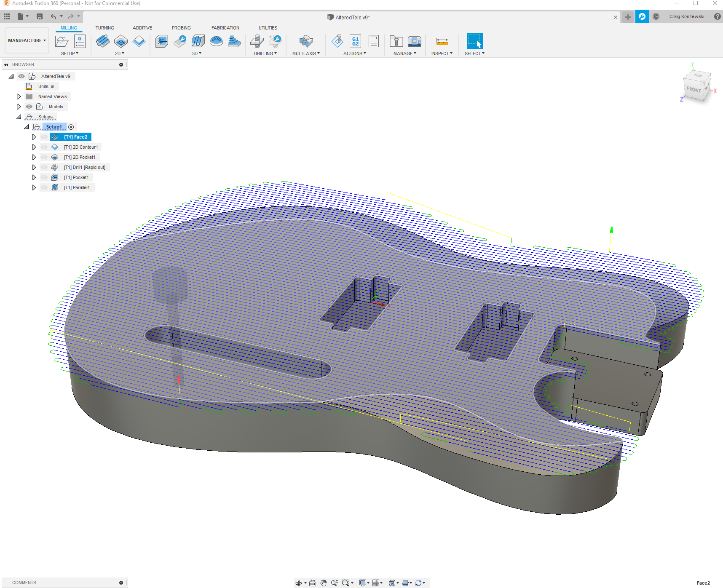
Task: Click the New Setup folder icon
Action: click(x=62, y=41)
